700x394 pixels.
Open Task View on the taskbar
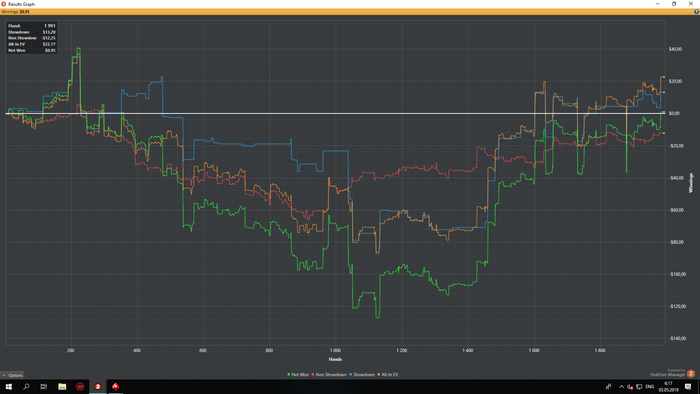pos(43,386)
